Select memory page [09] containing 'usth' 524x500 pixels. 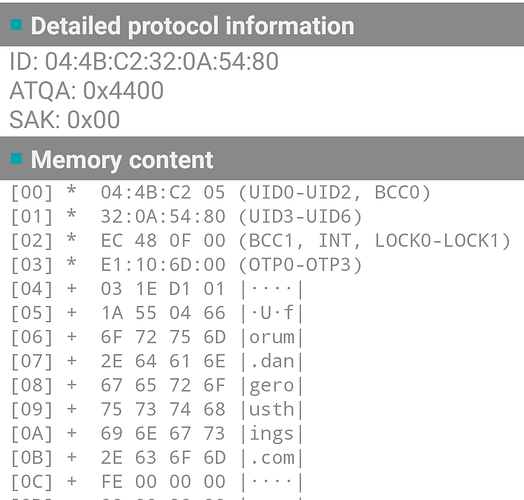(157, 409)
